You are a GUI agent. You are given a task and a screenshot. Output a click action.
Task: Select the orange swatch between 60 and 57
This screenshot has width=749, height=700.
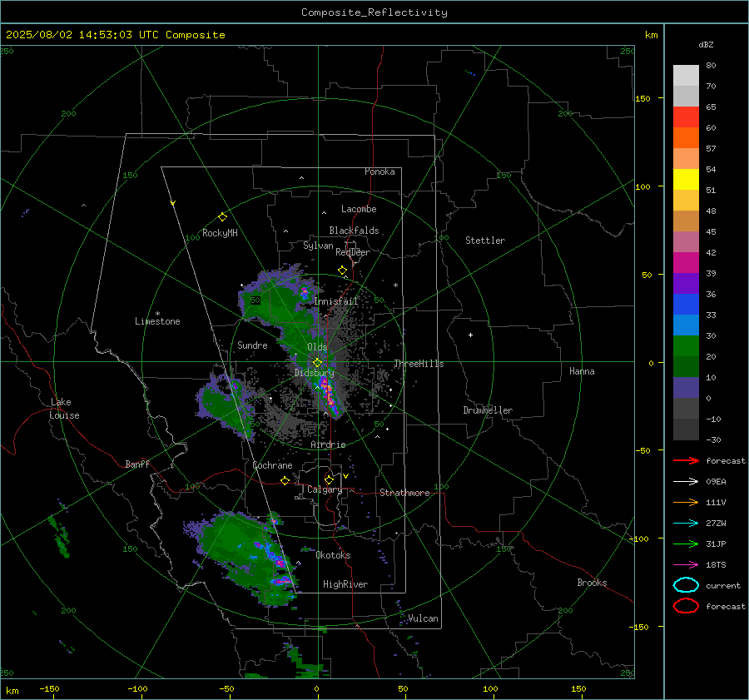click(x=686, y=137)
